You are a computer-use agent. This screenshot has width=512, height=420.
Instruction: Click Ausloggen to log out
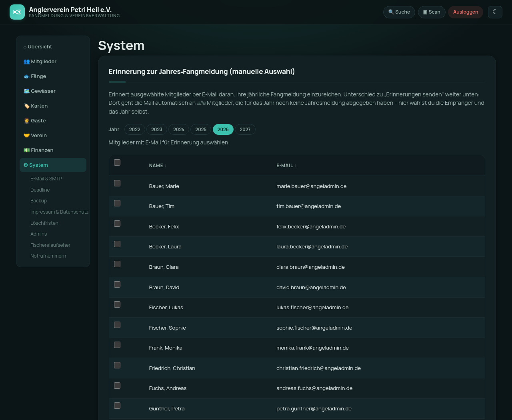(466, 12)
